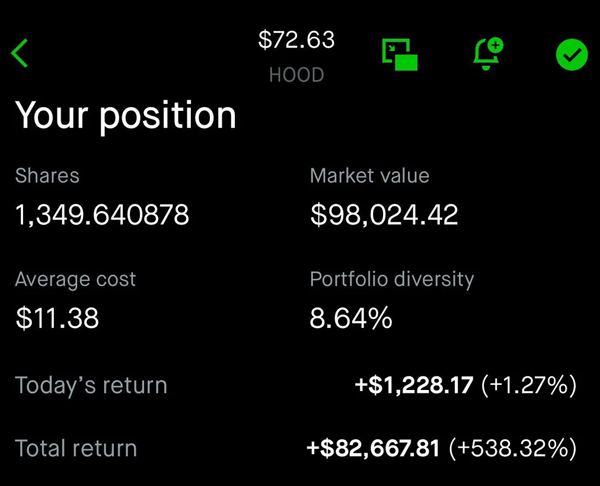The image size is (600, 486).
Task: Select the +$1,228.17 today's return amount
Action: [414, 385]
